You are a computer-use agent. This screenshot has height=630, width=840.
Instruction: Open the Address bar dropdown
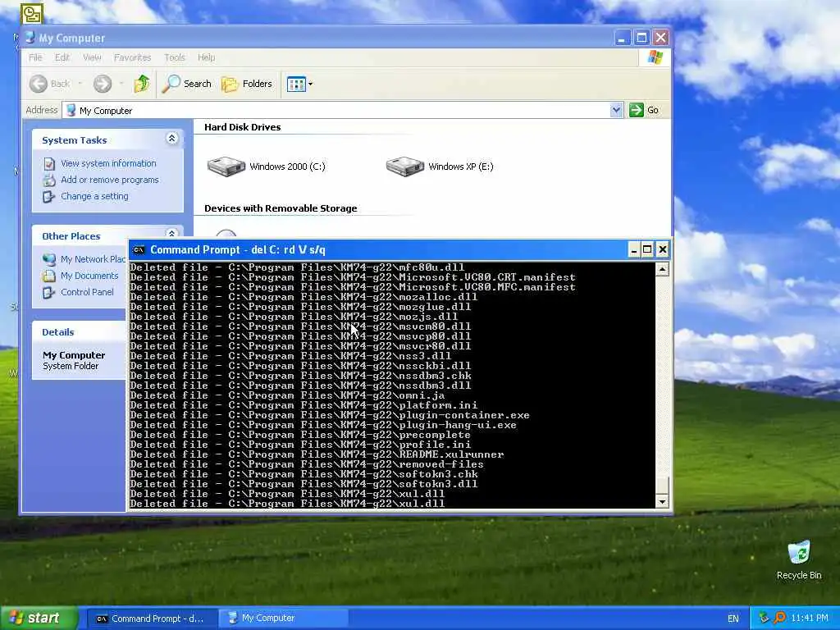click(x=616, y=110)
